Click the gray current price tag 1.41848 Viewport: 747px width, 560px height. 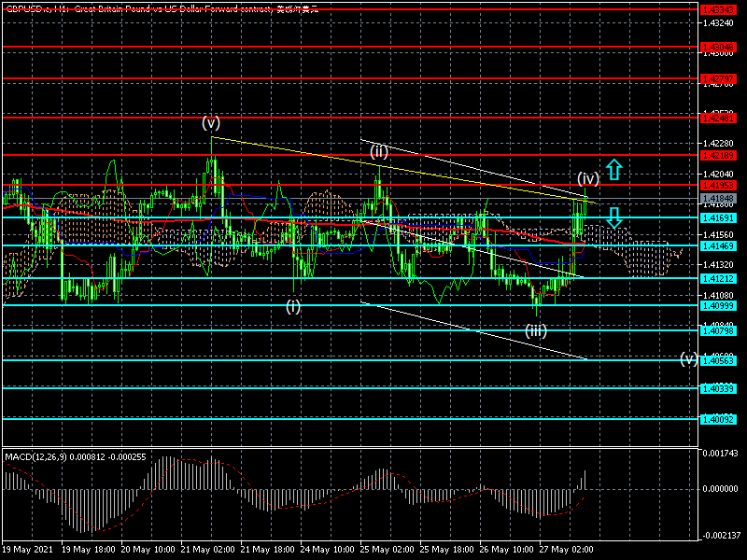717,198
